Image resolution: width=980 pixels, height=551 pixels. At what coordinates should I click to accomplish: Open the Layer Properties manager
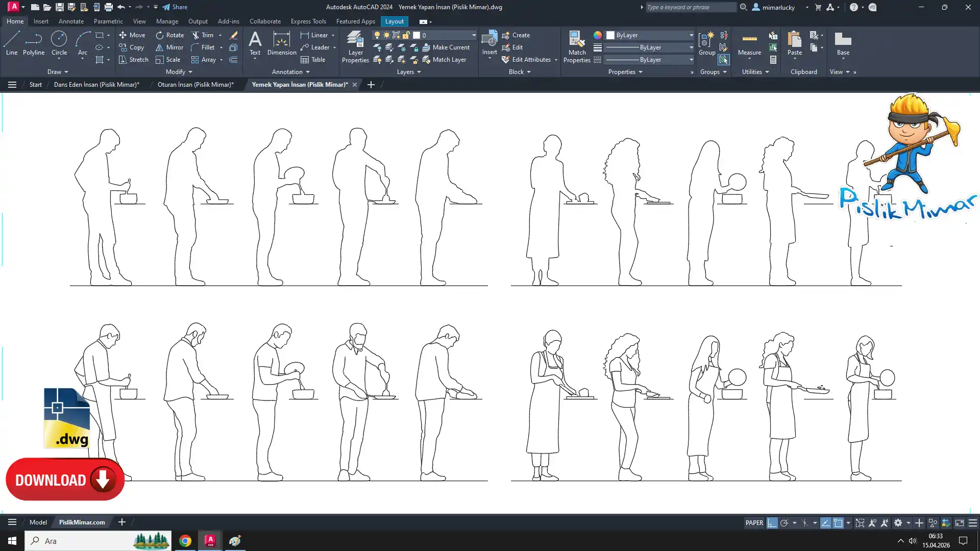[x=355, y=46]
